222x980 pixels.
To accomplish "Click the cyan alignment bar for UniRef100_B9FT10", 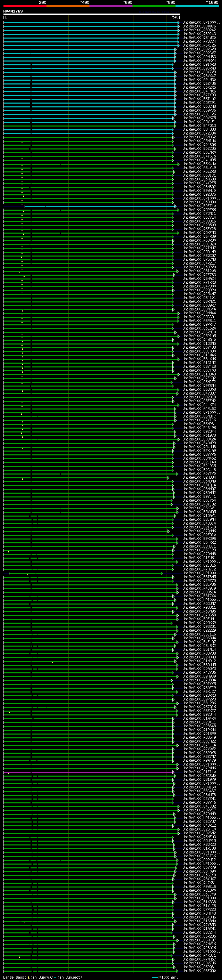I will point(100,206).
